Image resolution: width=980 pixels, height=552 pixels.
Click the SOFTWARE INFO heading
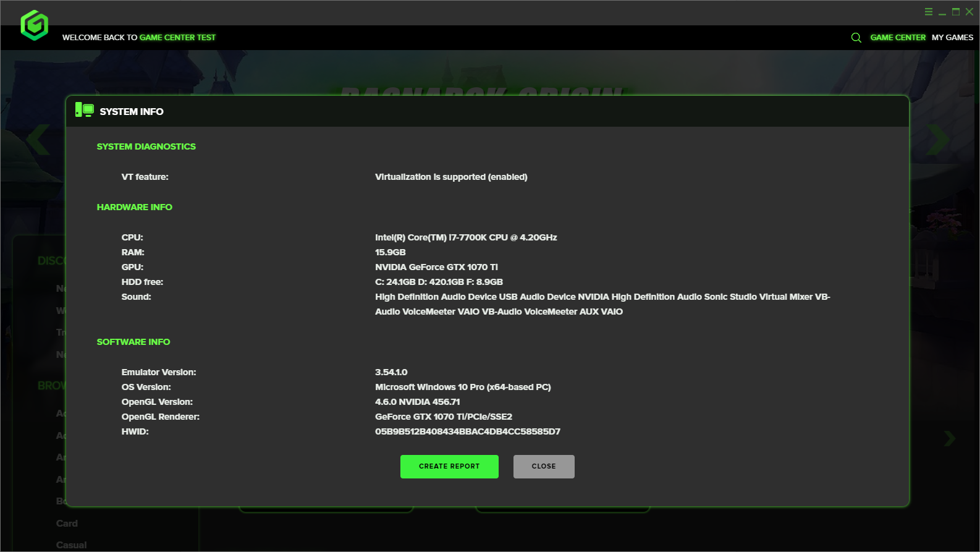[x=133, y=342]
